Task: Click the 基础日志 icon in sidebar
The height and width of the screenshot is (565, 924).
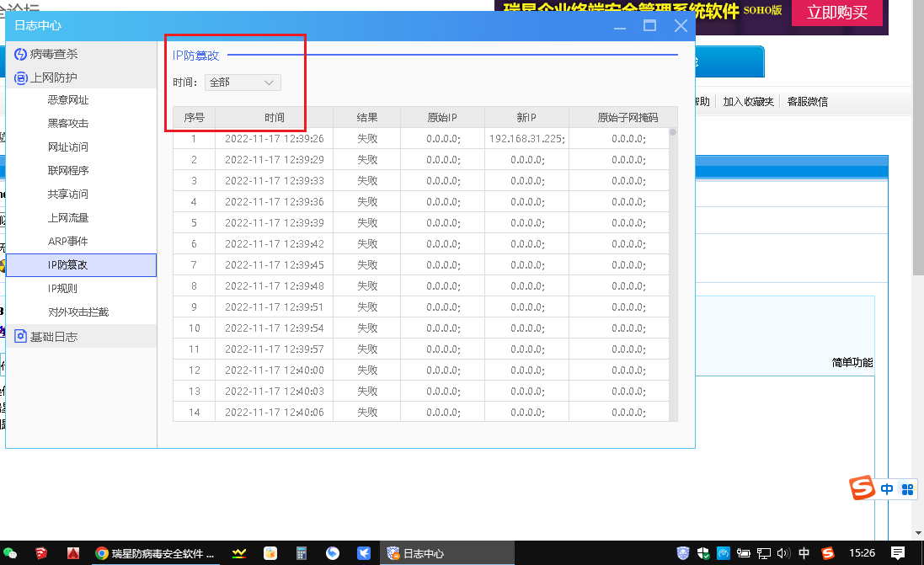Action: (20, 337)
